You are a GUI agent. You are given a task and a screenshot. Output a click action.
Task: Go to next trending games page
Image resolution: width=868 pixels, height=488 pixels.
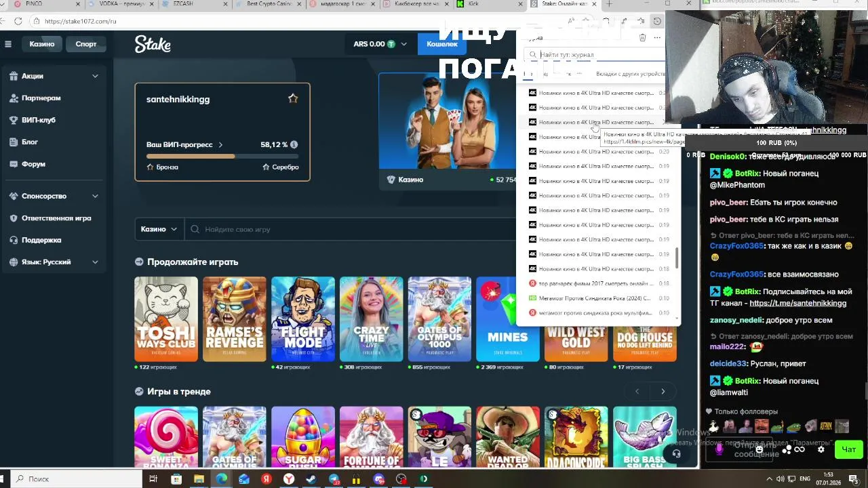(x=663, y=391)
